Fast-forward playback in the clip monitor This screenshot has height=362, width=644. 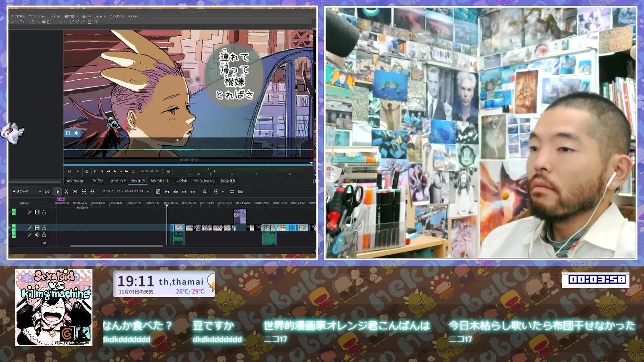tap(126, 171)
